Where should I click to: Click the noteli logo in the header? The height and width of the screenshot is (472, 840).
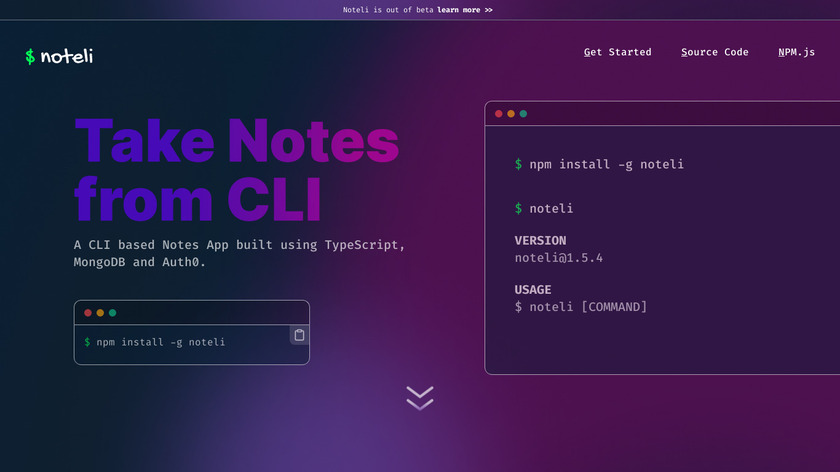click(x=59, y=56)
